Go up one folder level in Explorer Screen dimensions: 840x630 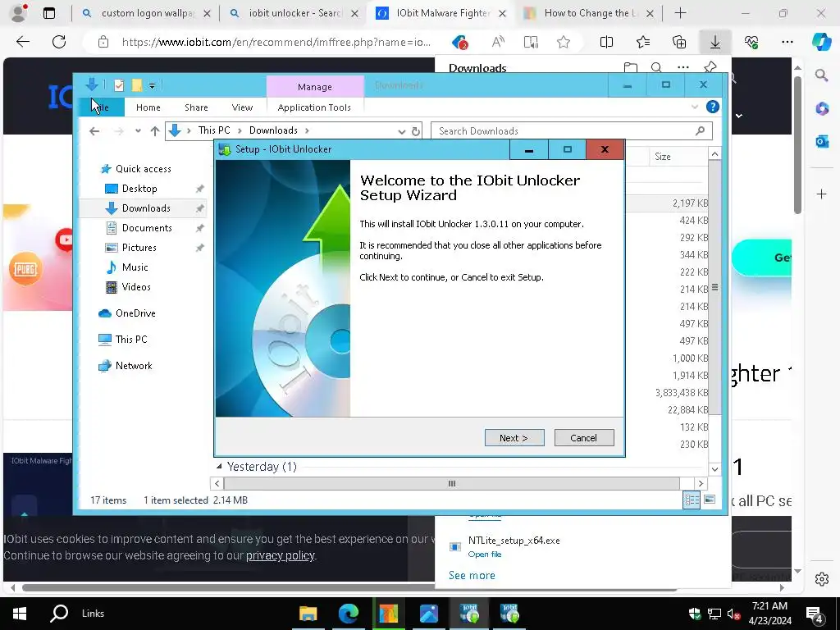pos(155,130)
